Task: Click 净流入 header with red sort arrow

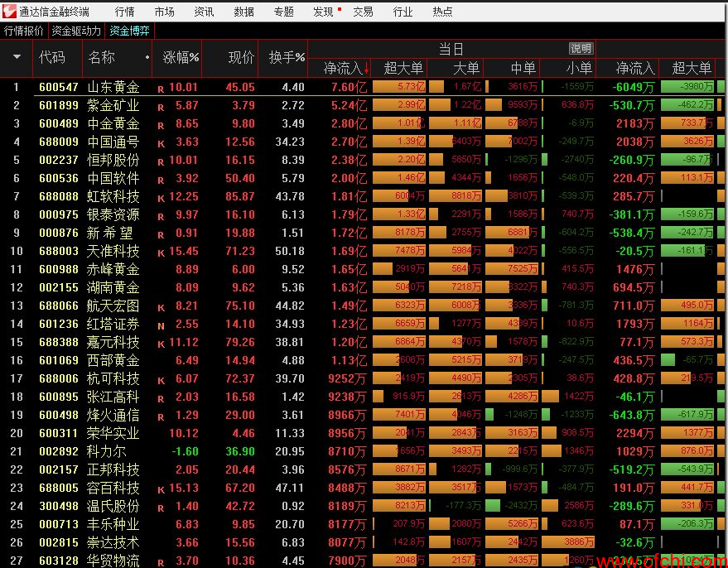Action: [346, 68]
